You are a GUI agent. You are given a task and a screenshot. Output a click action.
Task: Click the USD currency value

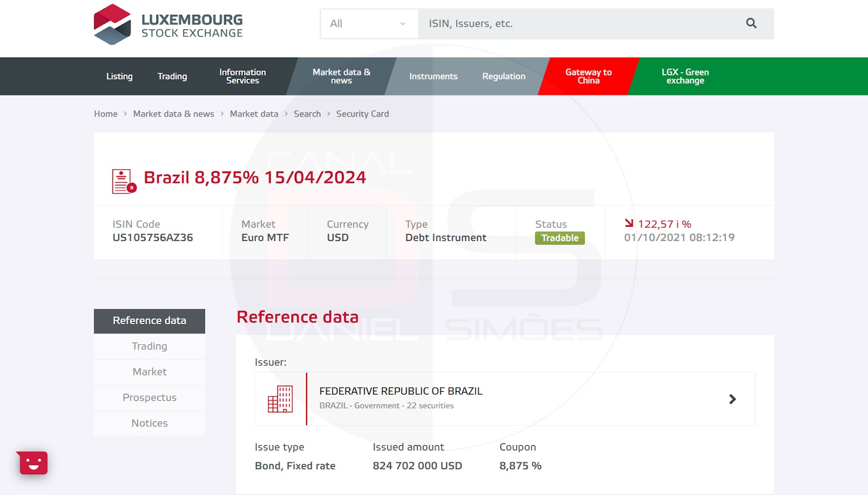pos(338,238)
